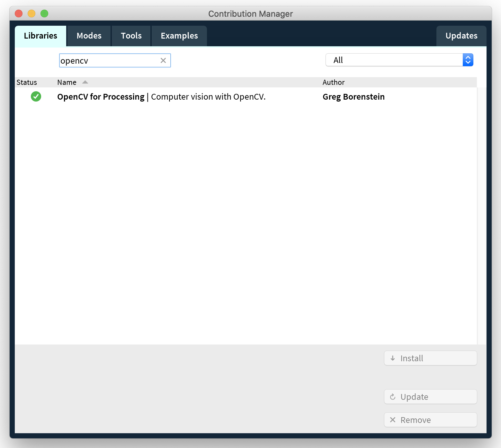The image size is (501, 448).
Task: Click the Name column sort arrow
Action: pos(85,82)
